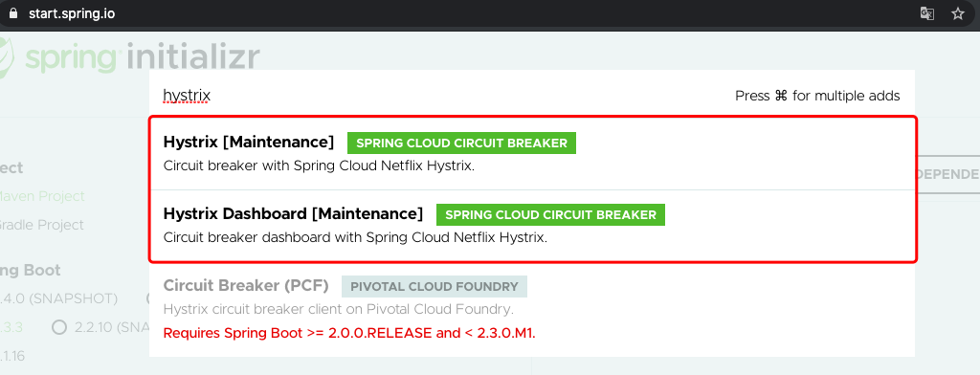Select the Spring Boot 2.1.16 version
The width and height of the screenshot is (980, 375).
click(12, 356)
